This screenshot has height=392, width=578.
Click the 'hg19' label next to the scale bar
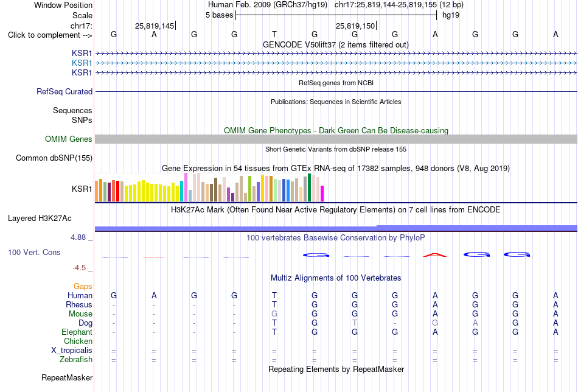[451, 15]
